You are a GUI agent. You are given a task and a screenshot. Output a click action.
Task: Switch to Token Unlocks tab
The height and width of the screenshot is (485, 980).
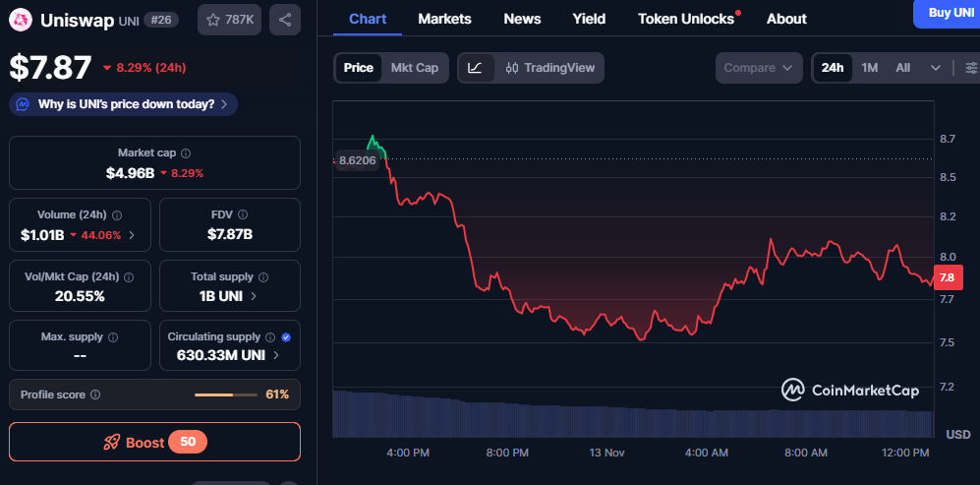point(686,19)
